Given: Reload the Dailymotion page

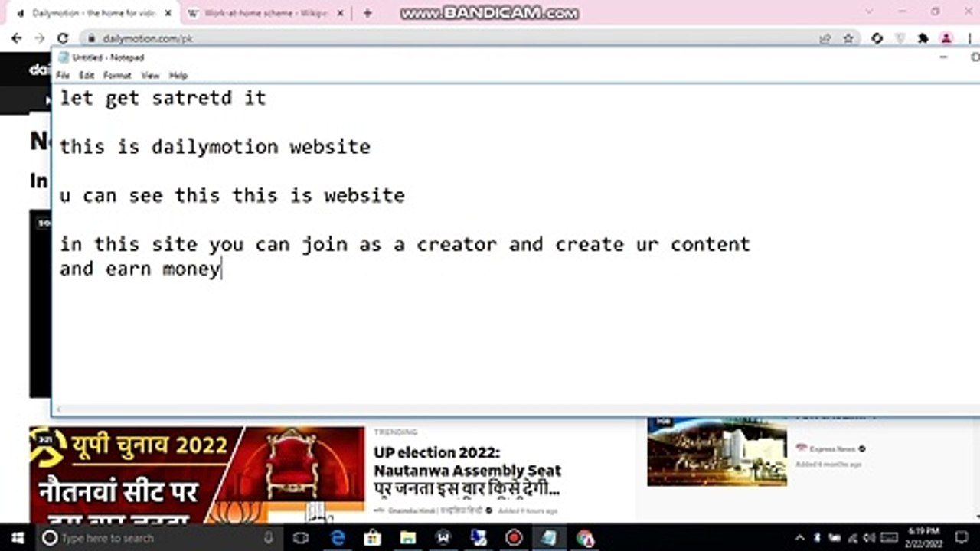Looking at the screenshot, I should coord(63,38).
